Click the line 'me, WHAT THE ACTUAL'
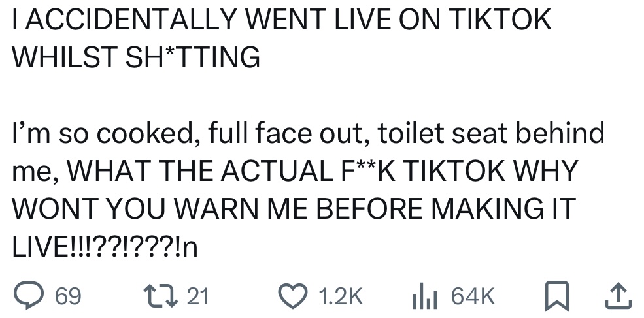This screenshot has width=644, height=318. pyautogui.click(x=294, y=171)
